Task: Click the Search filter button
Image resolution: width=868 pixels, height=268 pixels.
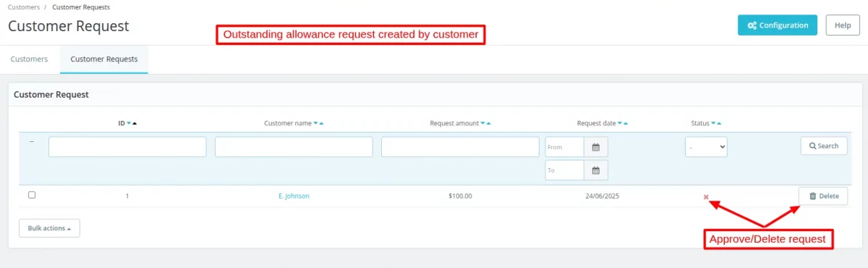Action: pyautogui.click(x=824, y=146)
